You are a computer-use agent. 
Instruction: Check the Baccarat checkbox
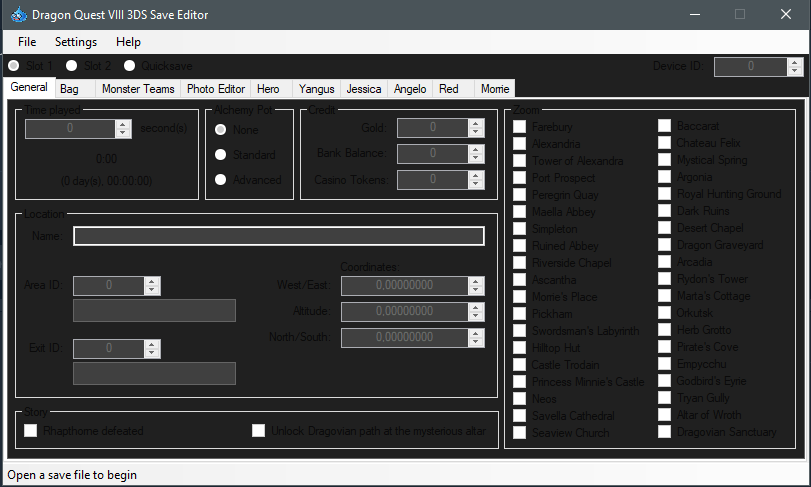pyautogui.click(x=665, y=126)
